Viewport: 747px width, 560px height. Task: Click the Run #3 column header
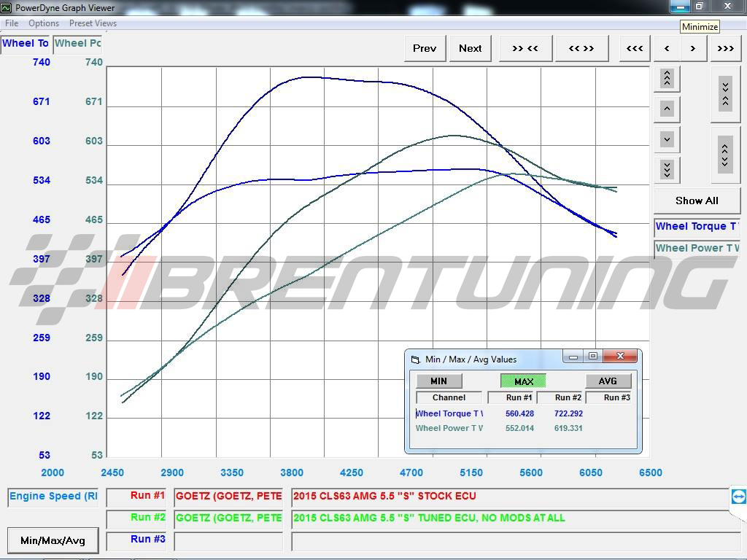coord(609,397)
